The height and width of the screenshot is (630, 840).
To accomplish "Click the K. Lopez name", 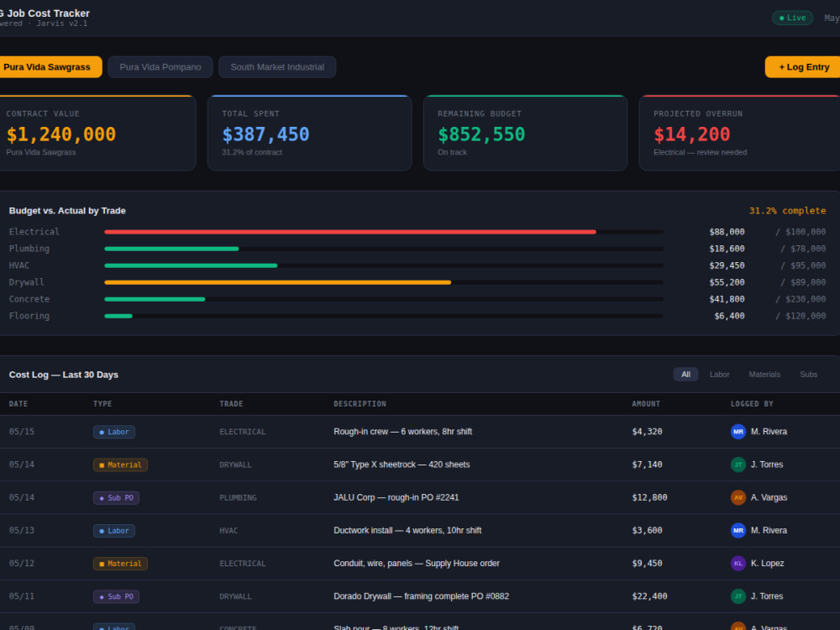I will click(x=767, y=564).
